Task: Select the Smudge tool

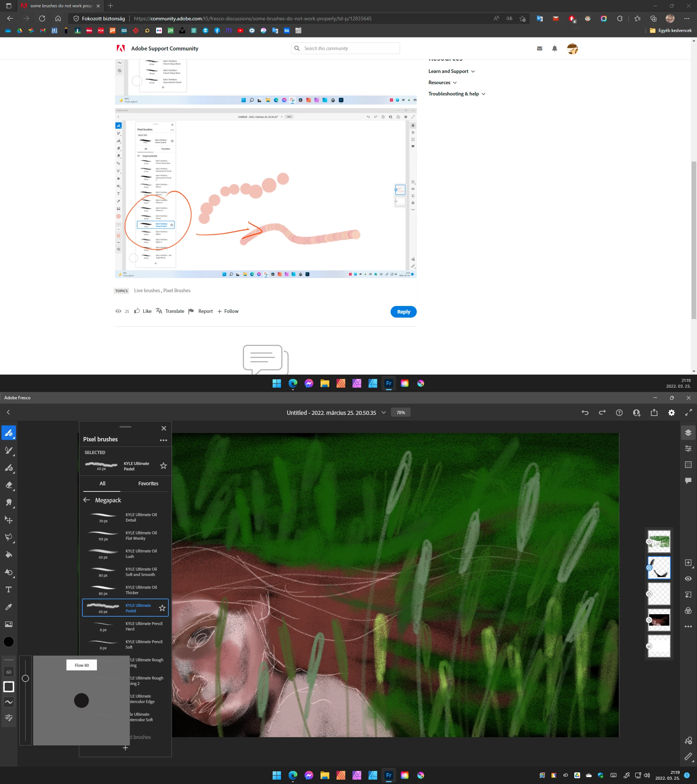Action: 8,502
